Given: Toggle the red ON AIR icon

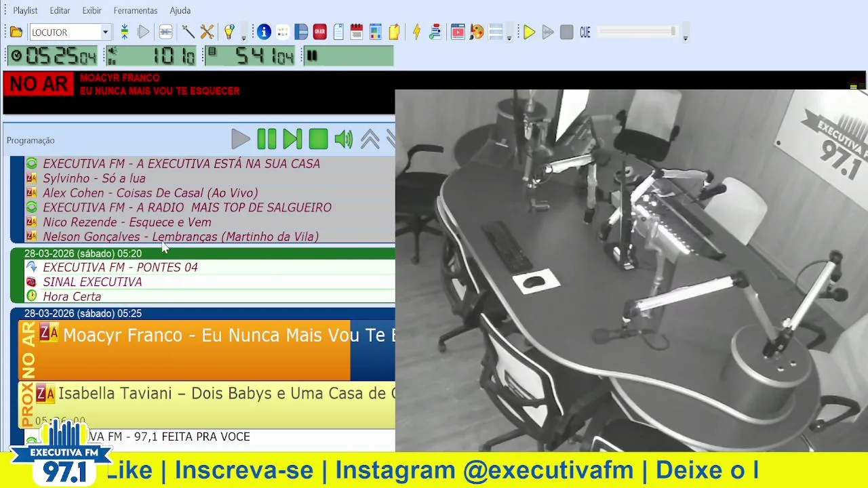Looking at the screenshot, I should 319,32.
